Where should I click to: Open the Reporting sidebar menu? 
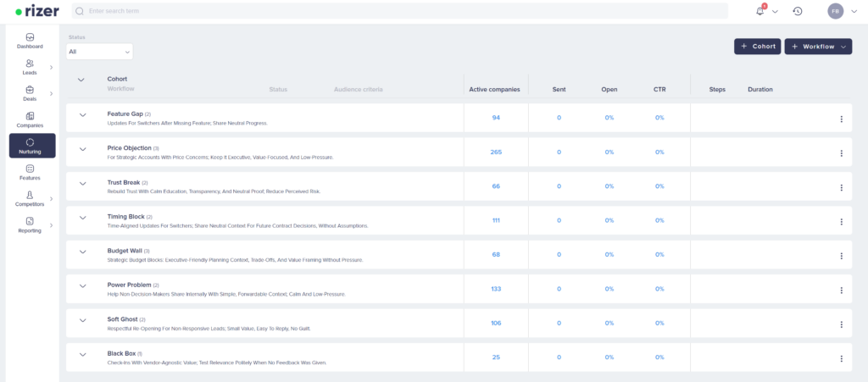click(x=31, y=224)
